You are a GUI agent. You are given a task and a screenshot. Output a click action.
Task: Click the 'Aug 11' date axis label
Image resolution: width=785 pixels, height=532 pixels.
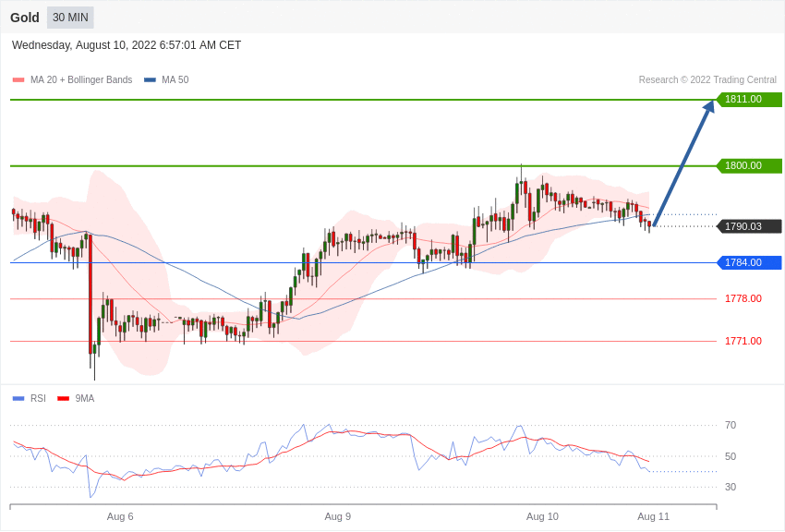click(653, 516)
